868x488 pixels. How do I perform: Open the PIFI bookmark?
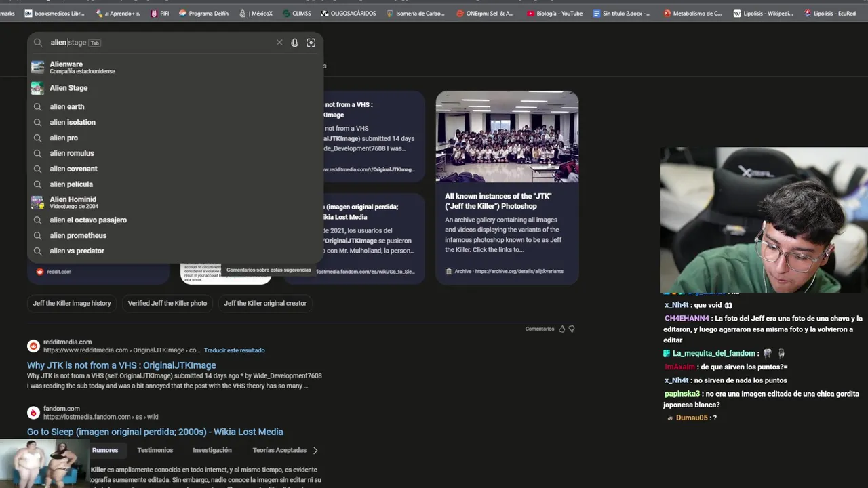click(160, 13)
